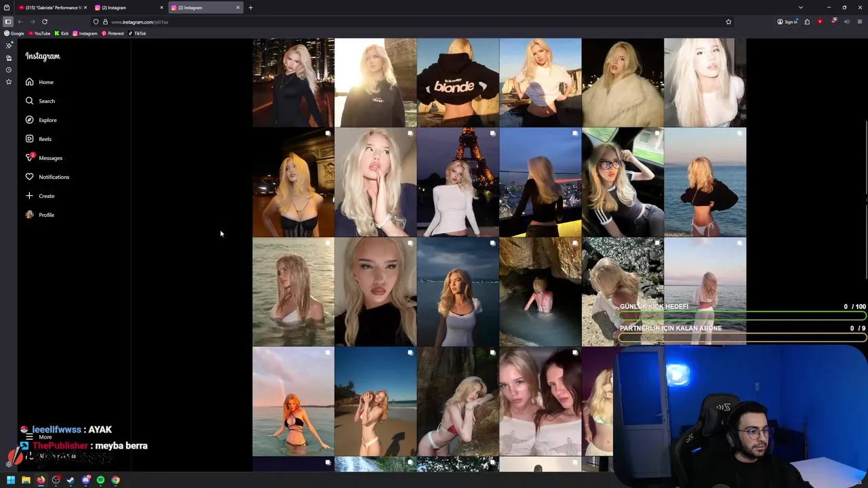Click chat username ThePublisher
This screenshot has height=488, width=868.
[x=60, y=446]
